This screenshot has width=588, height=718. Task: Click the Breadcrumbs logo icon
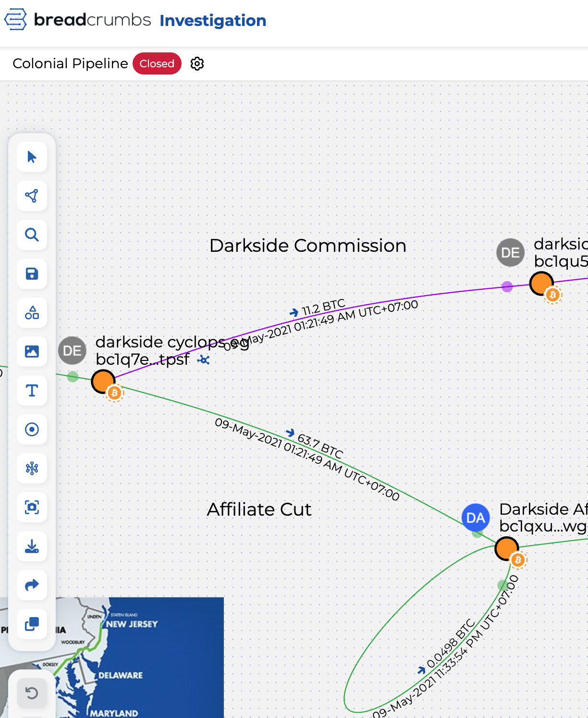coord(15,20)
